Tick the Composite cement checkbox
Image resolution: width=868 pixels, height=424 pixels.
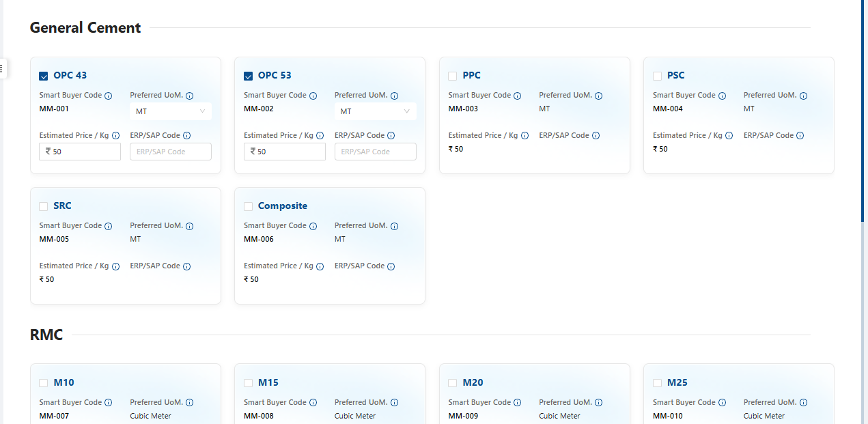click(x=249, y=206)
